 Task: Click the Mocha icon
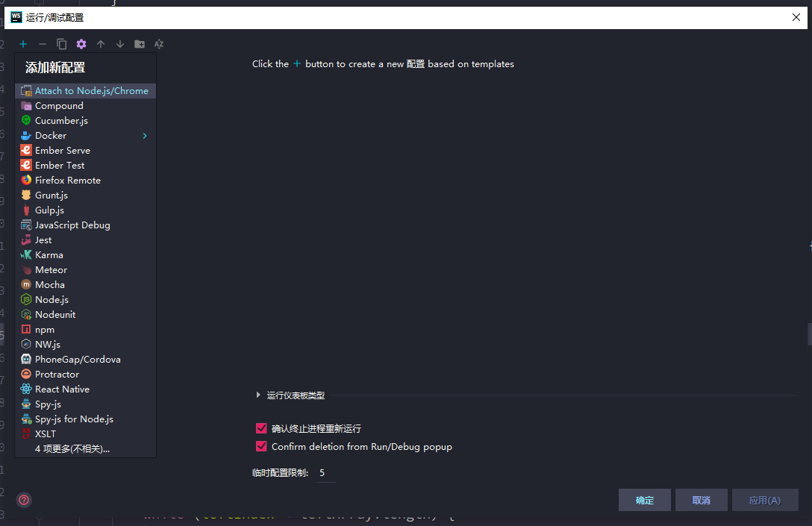26,284
